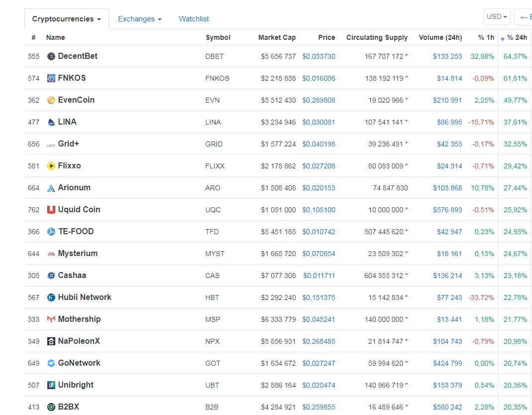Click LINA price $0,030081
The image size is (532, 415).
tap(319, 122)
